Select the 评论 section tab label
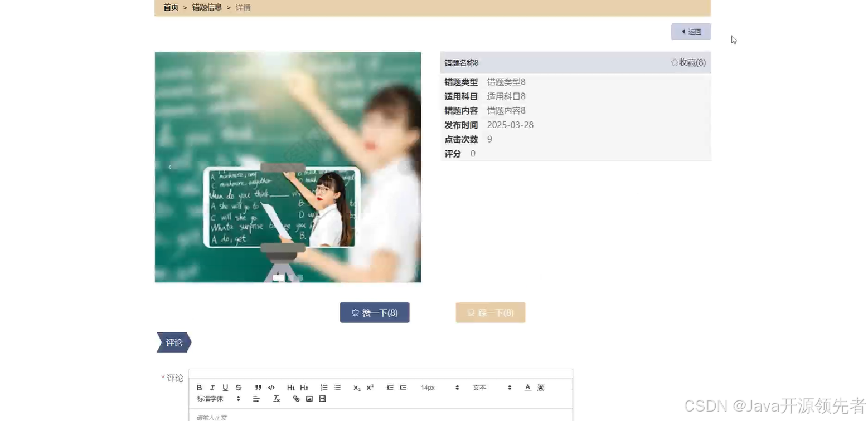Image resolution: width=868 pixels, height=421 pixels. [174, 342]
